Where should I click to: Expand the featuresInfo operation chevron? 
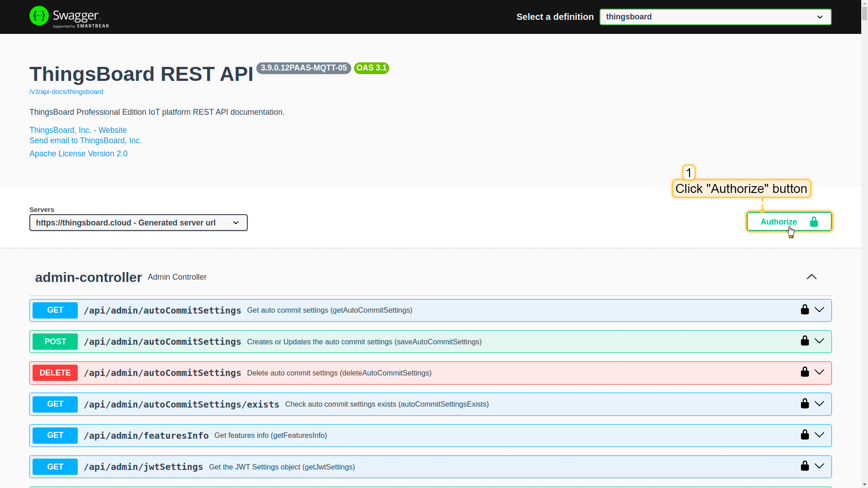click(x=819, y=435)
